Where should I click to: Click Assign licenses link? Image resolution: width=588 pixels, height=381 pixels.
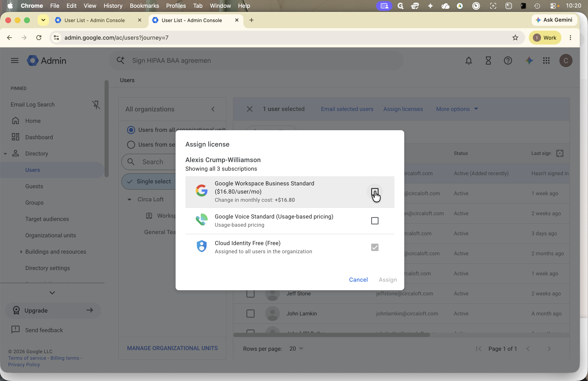(403, 109)
